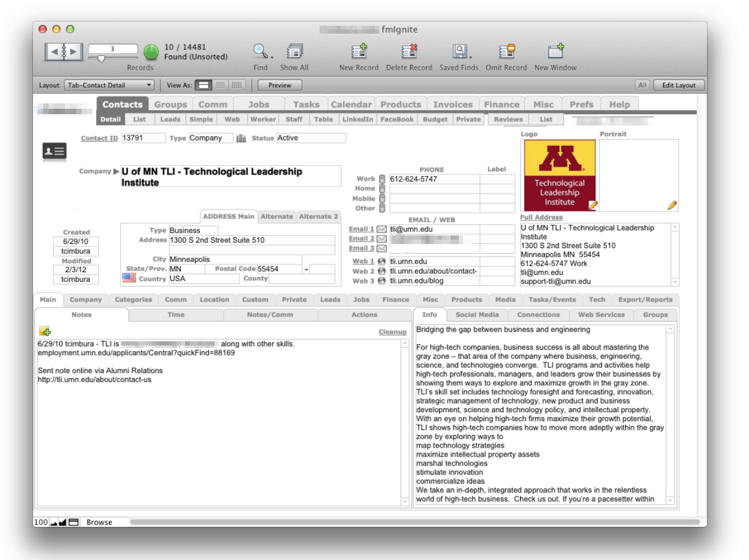
Task: Click the Omit Record icon
Action: (x=506, y=52)
